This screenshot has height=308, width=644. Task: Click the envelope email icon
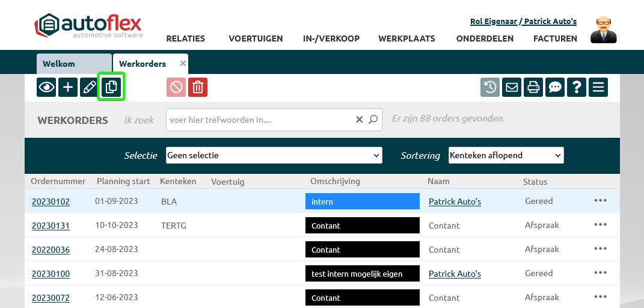[512, 87]
